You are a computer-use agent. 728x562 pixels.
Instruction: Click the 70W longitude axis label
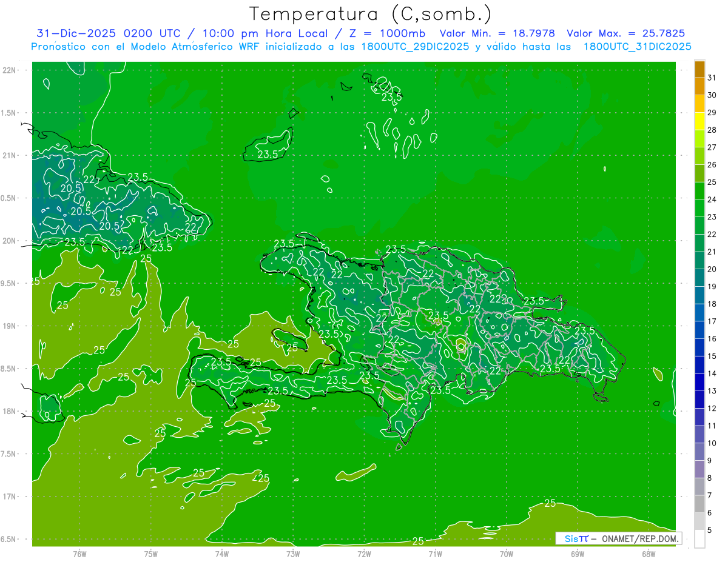pos(507,554)
